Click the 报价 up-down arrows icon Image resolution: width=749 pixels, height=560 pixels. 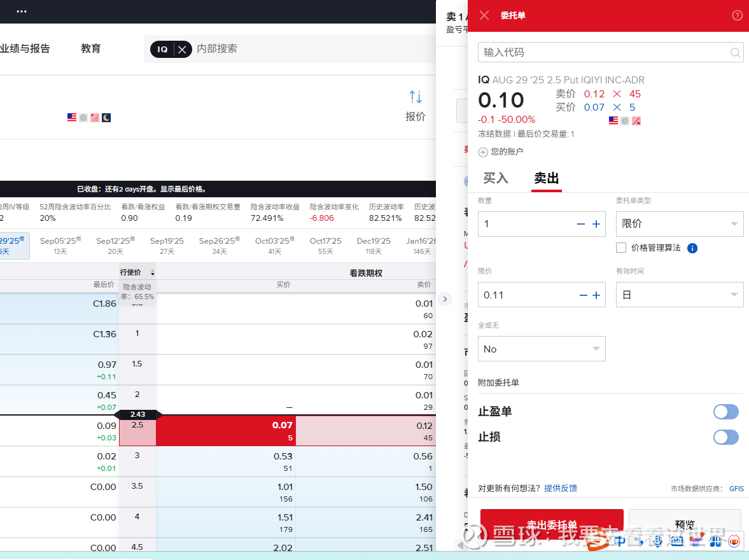click(415, 97)
